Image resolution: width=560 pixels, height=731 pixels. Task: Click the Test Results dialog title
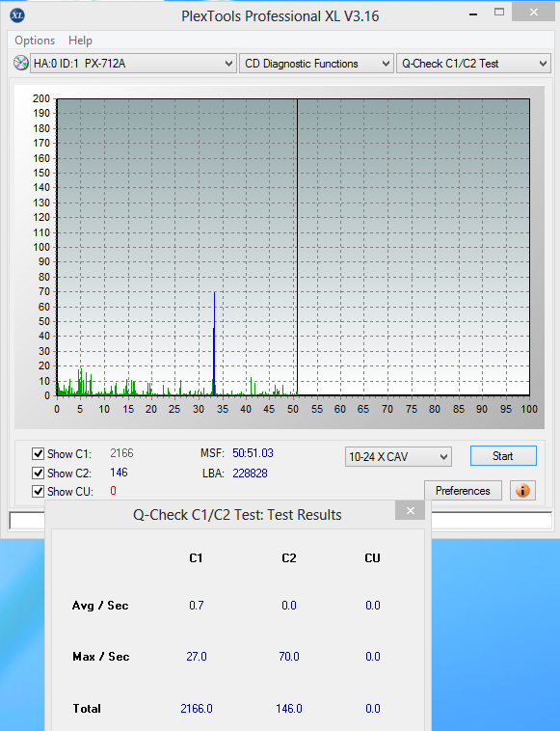237,515
